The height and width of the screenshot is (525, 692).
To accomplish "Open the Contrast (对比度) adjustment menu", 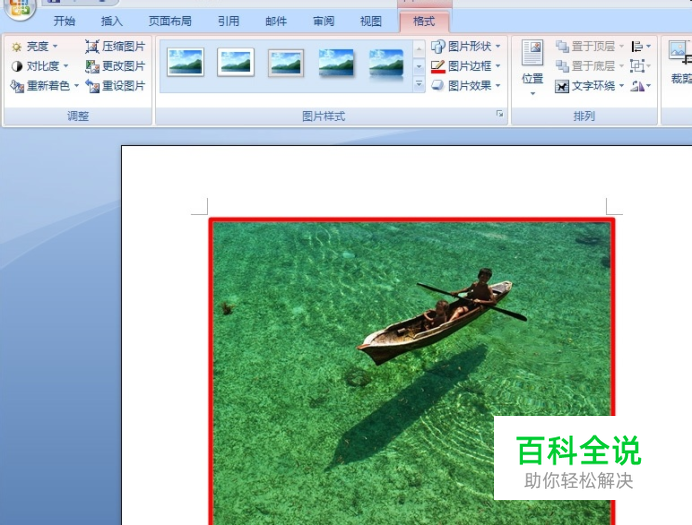I will coord(40,66).
